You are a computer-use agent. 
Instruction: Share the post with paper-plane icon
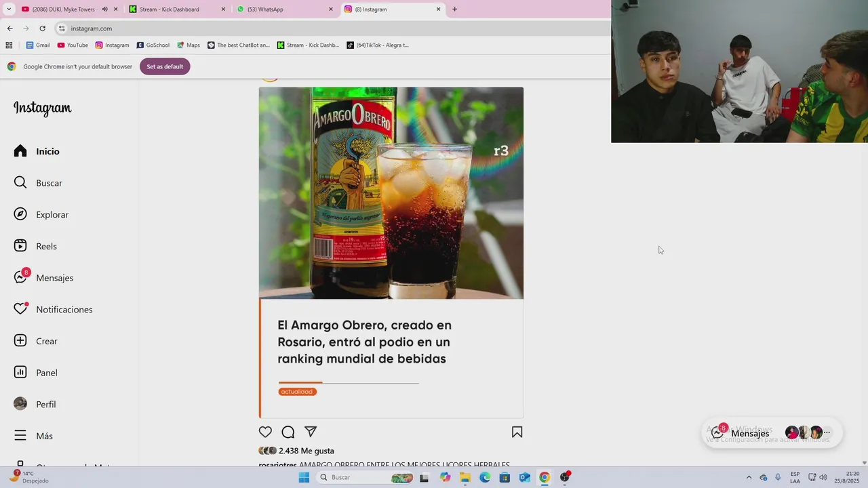311,432
